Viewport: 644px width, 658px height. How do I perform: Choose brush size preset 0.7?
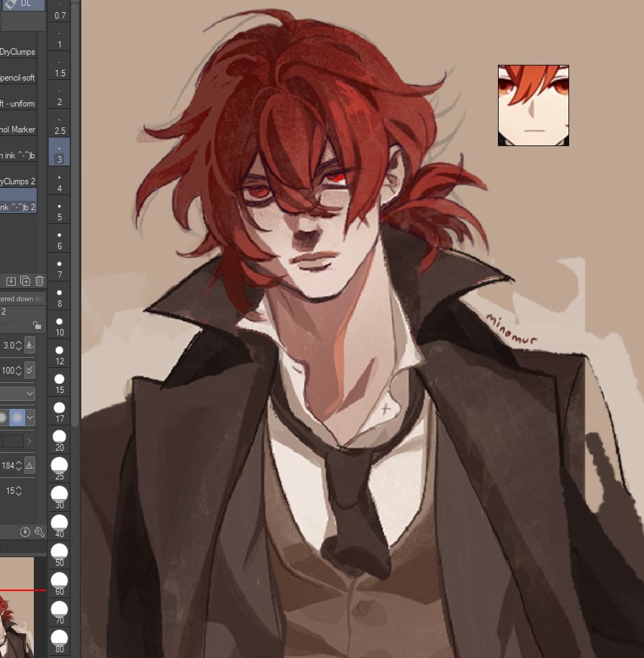point(60,12)
